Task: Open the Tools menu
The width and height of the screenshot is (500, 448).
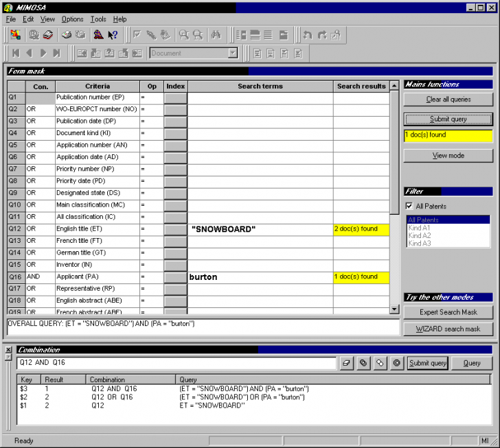Action: [x=98, y=19]
